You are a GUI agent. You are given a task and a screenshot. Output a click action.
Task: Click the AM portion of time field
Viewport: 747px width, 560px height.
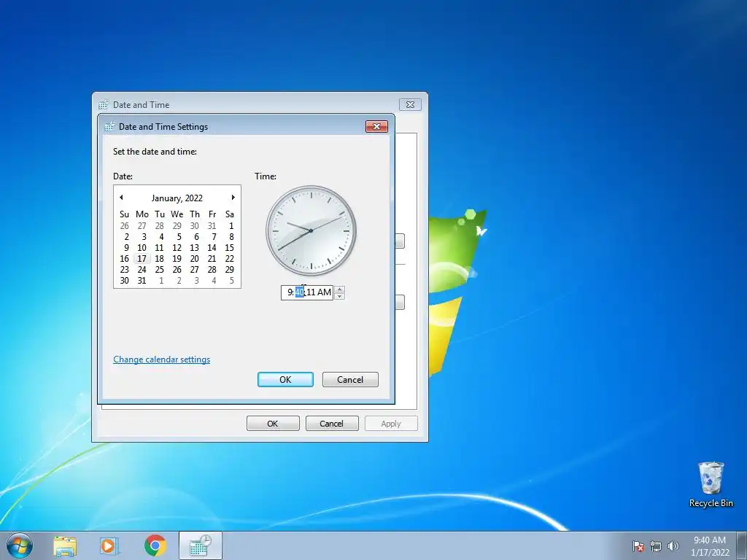click(324, 292)
